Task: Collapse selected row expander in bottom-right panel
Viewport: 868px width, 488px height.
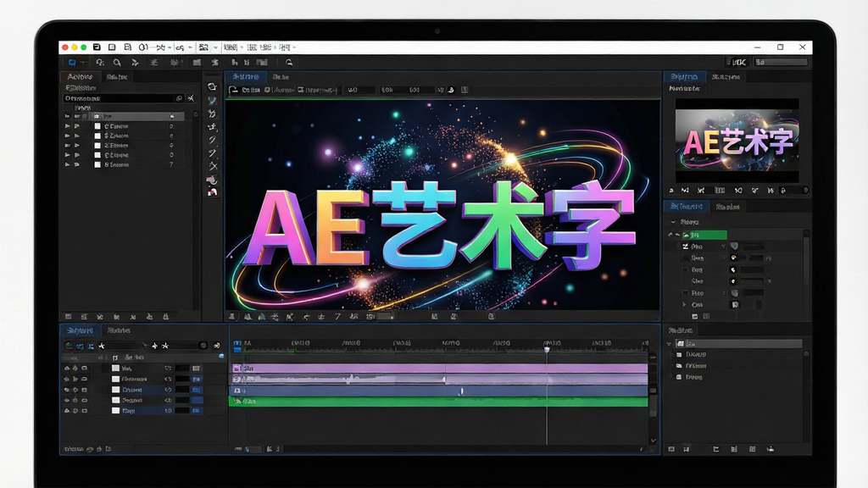Action: click(x=670, y=344)
